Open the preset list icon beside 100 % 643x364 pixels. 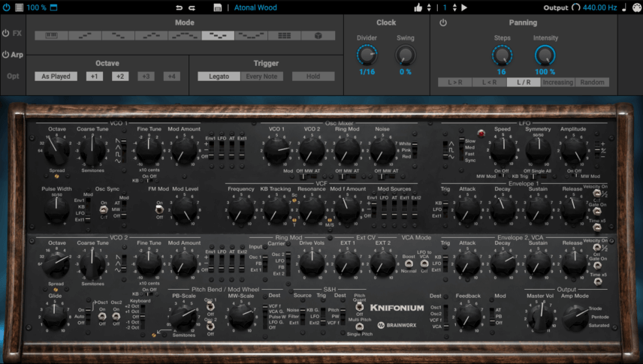click(19, 8)
